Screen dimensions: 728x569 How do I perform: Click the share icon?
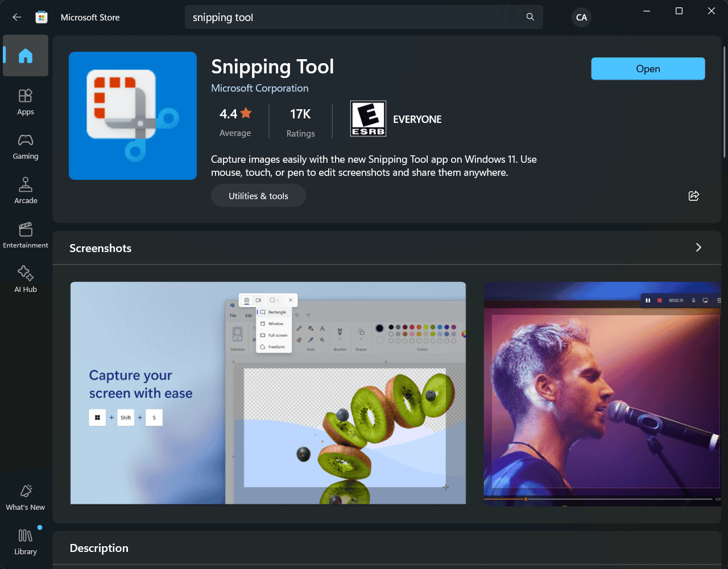694,196
